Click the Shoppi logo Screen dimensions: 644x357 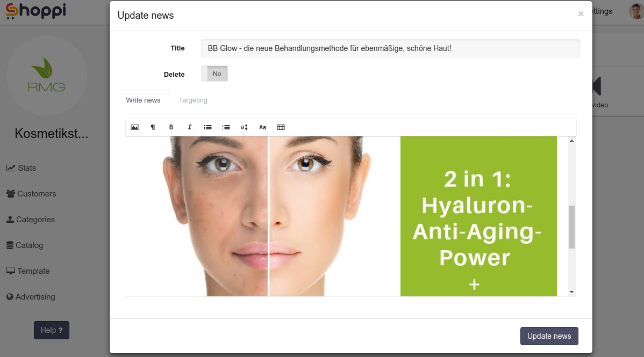coord(35,11)
